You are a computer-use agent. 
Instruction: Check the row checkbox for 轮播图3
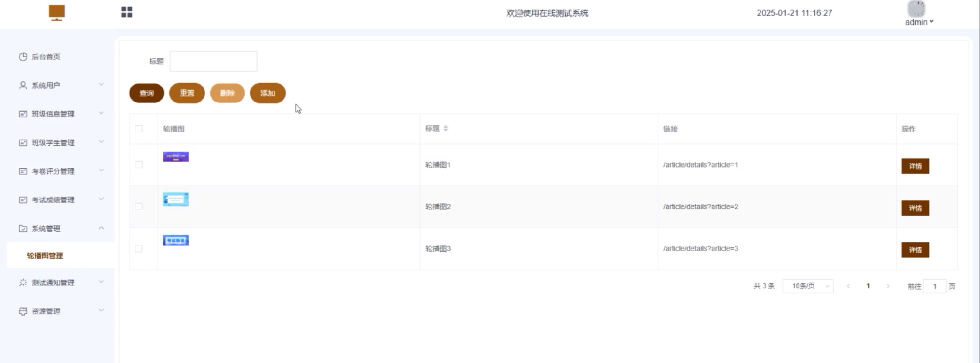[138, 248]
